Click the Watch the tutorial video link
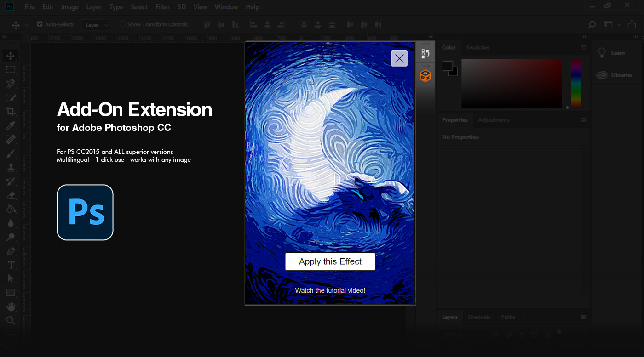The image size is (644, 357). [x=330, y=290]
